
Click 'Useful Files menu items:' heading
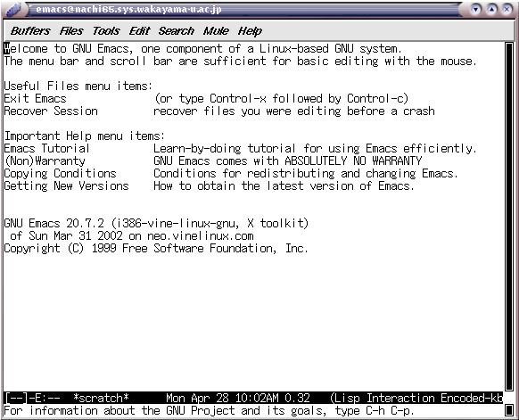pos(78,86)
